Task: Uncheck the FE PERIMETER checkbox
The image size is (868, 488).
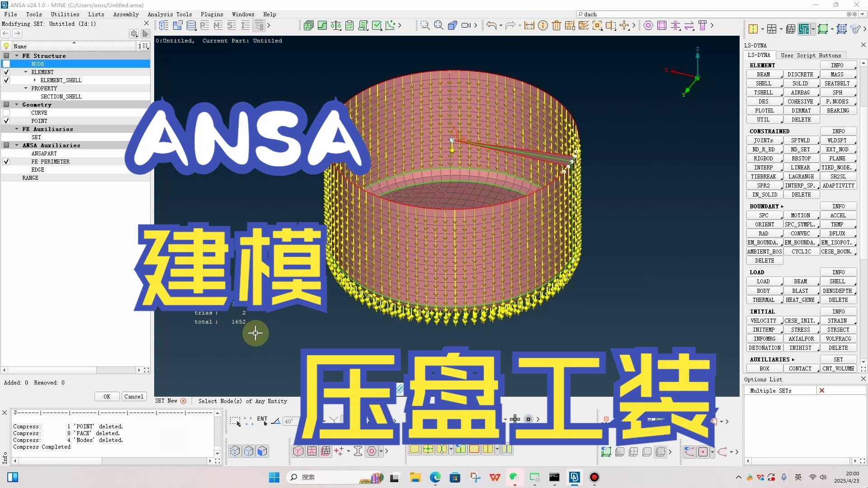Action: point(6,162)
